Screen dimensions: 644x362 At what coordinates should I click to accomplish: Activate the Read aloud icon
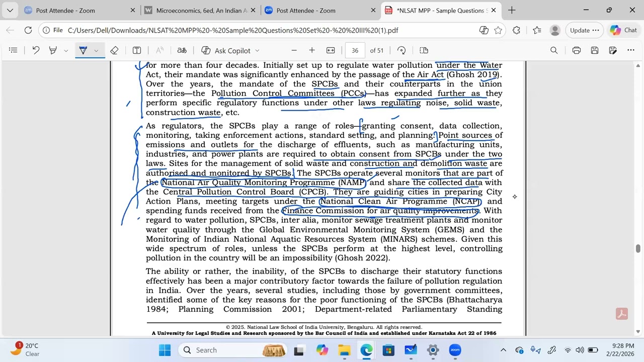click(159, 50)
